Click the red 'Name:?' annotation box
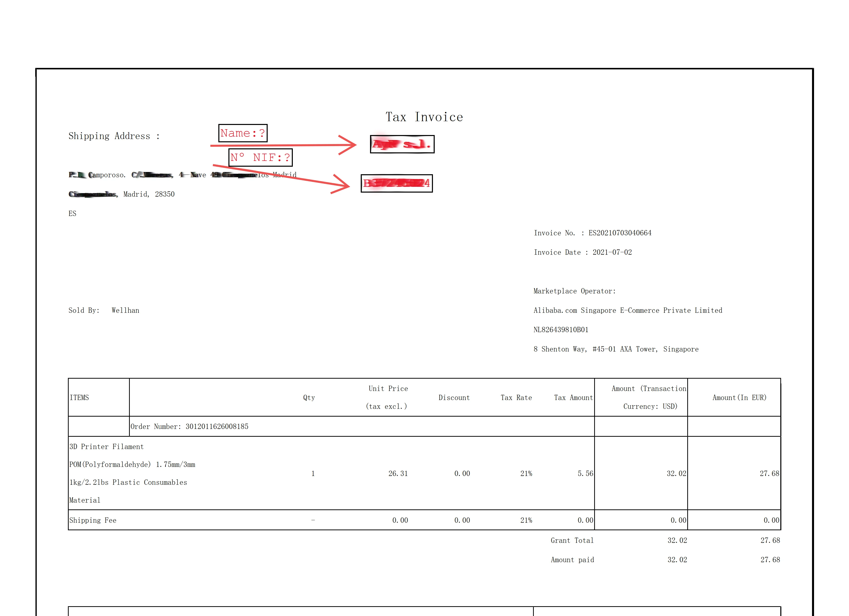Image resolution: width=849 pixels, height=616 pixels. pos(242,133)
